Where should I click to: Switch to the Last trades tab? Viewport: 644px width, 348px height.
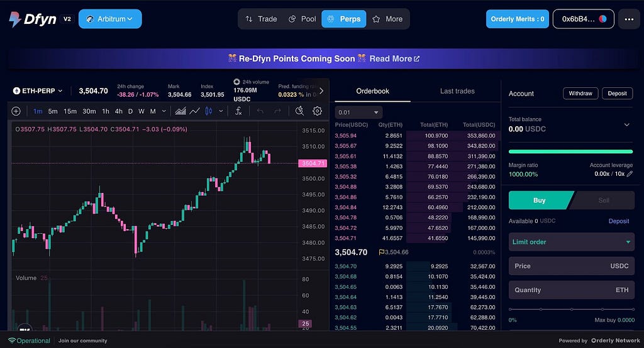pos(457,91)
